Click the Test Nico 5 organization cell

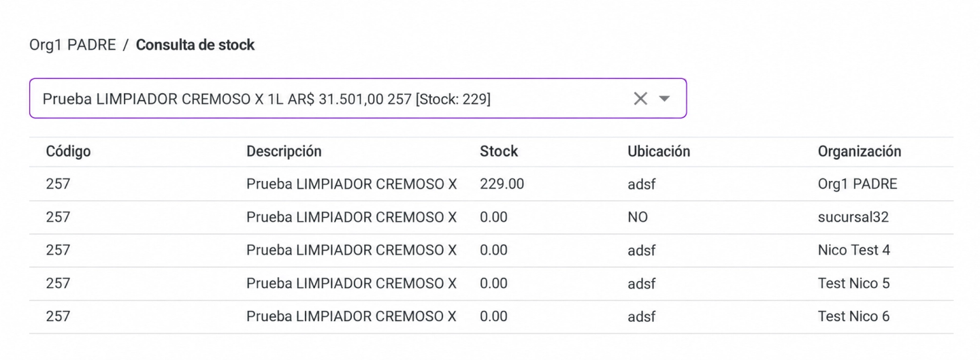(x=853, y=283)
